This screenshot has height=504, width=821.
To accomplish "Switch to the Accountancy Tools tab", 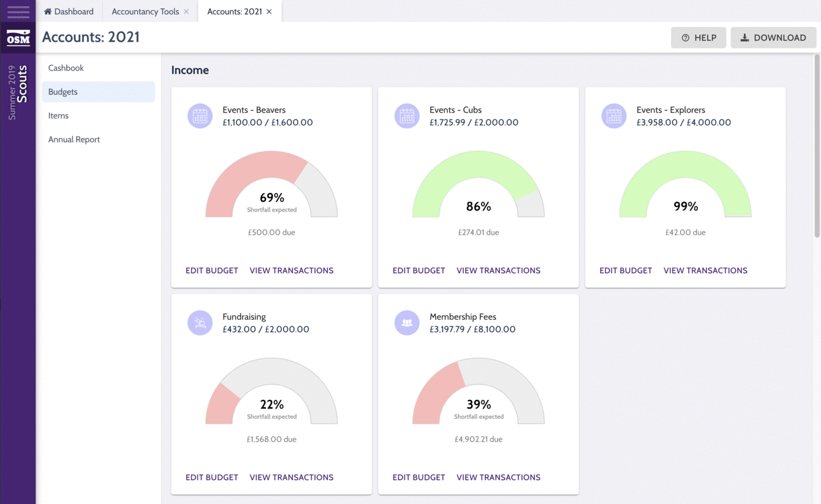I will (x=145, y=12).
